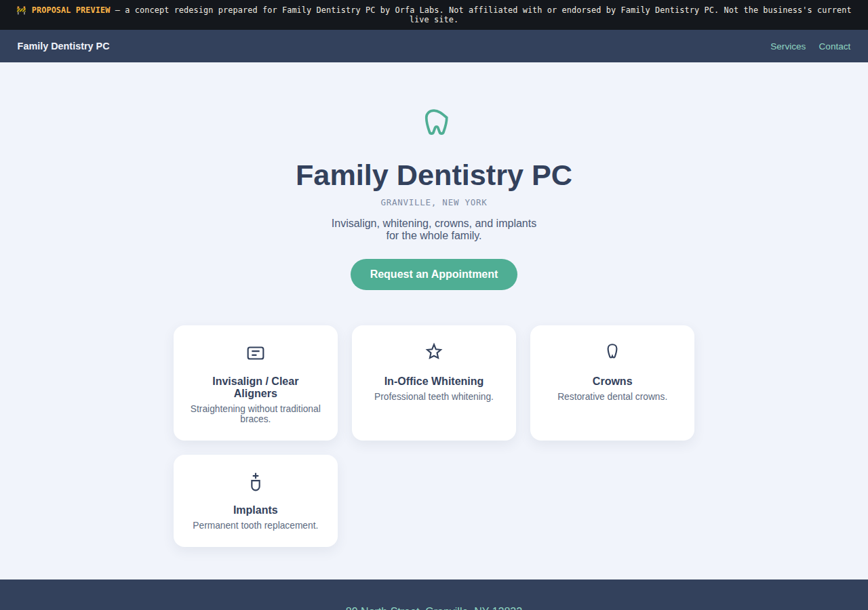Click the construction icon in the proposal banner
Screen dimensions: 868x610
22,10
